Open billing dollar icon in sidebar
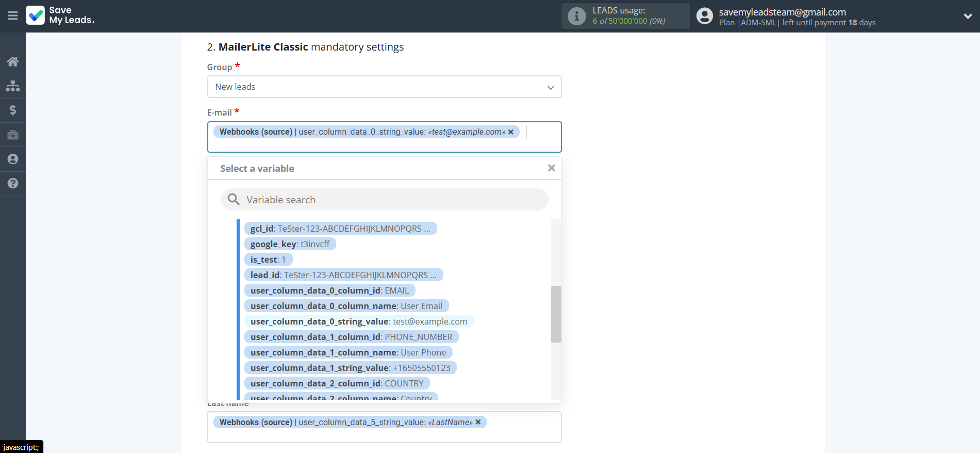 [x=13, y=110]
